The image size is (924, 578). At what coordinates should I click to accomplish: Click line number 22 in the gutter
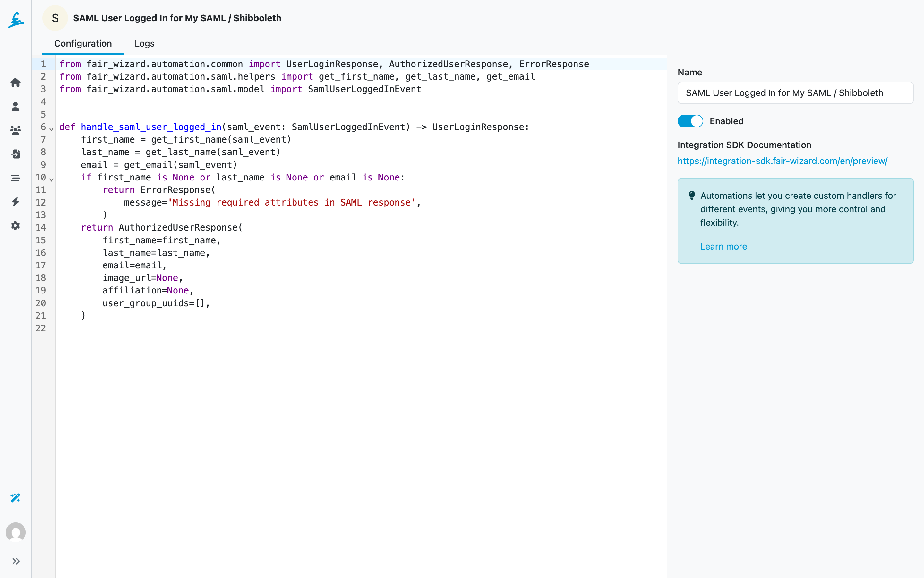point(40,328)
